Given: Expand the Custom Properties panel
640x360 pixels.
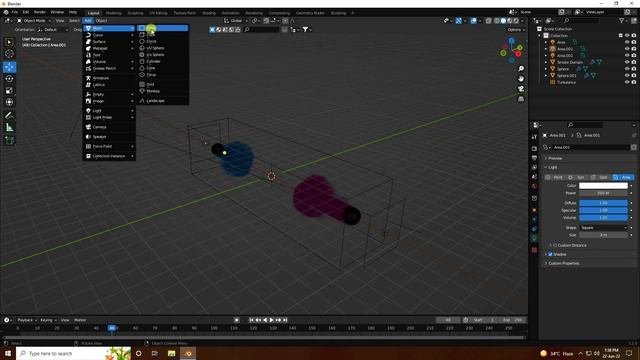Looking at the screenshot, I should point(563,263).
